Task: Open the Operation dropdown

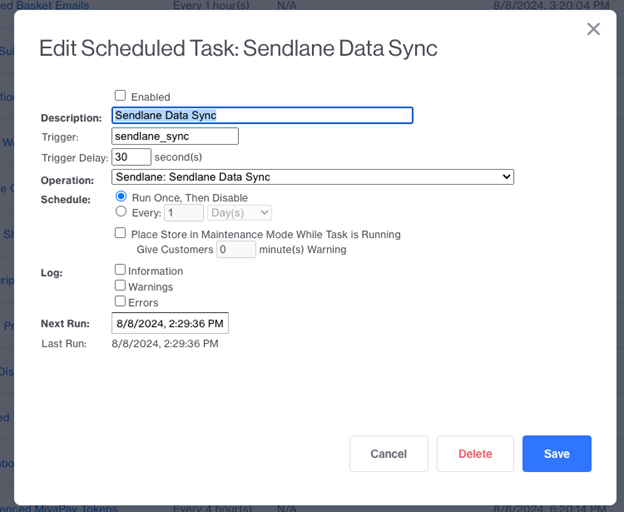Action: tap(312, 177)
